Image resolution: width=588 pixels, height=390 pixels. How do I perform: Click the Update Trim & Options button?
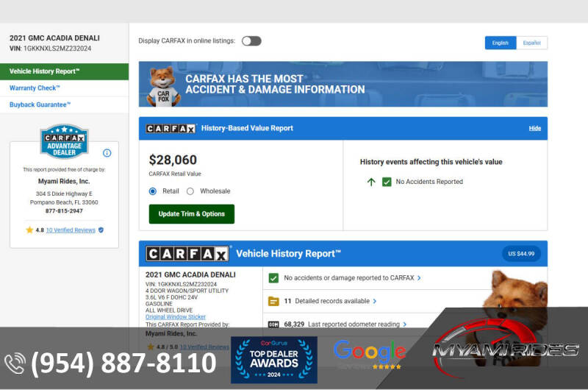[192, 214]
